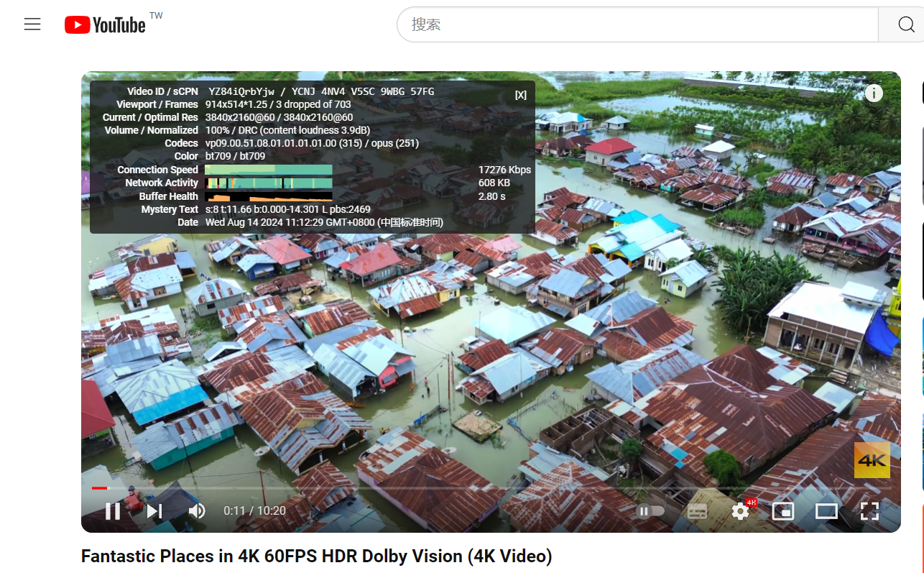Click the magnifier search button
This screenshot has width=924, height=573.
point(906,25)
